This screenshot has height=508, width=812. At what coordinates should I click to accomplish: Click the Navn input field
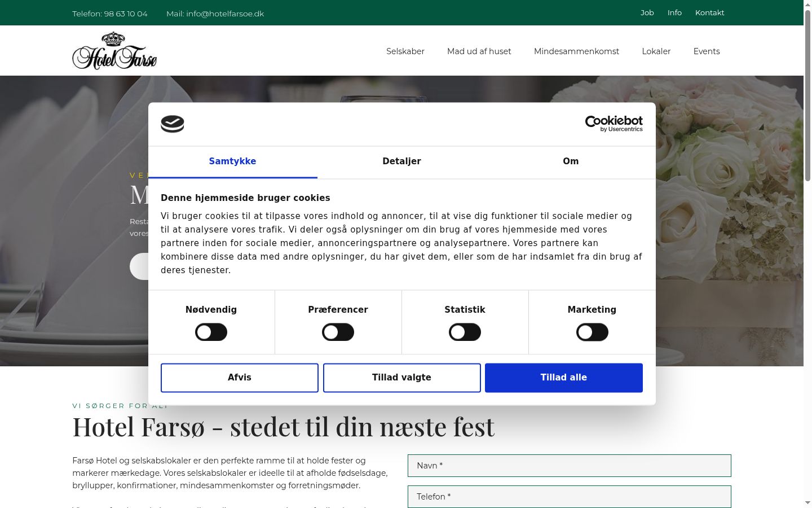coord(570,466)
